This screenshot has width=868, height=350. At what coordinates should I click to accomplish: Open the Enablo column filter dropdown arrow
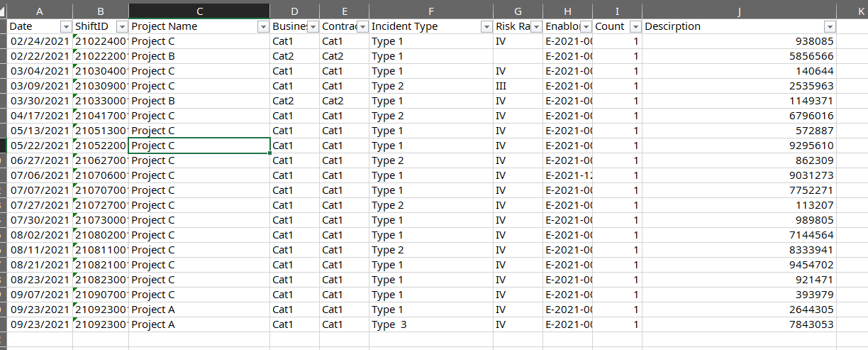pos(585,26)
